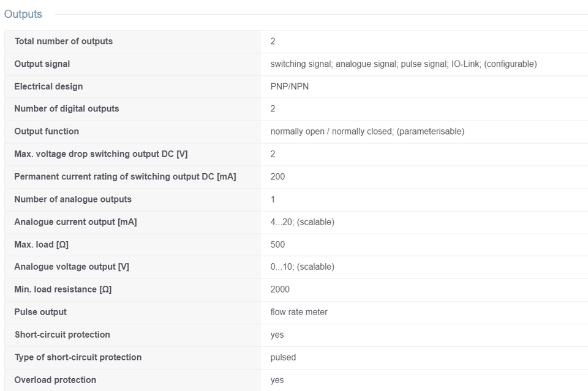Click Number of analogue outputs label

click(x=73, y=199)
